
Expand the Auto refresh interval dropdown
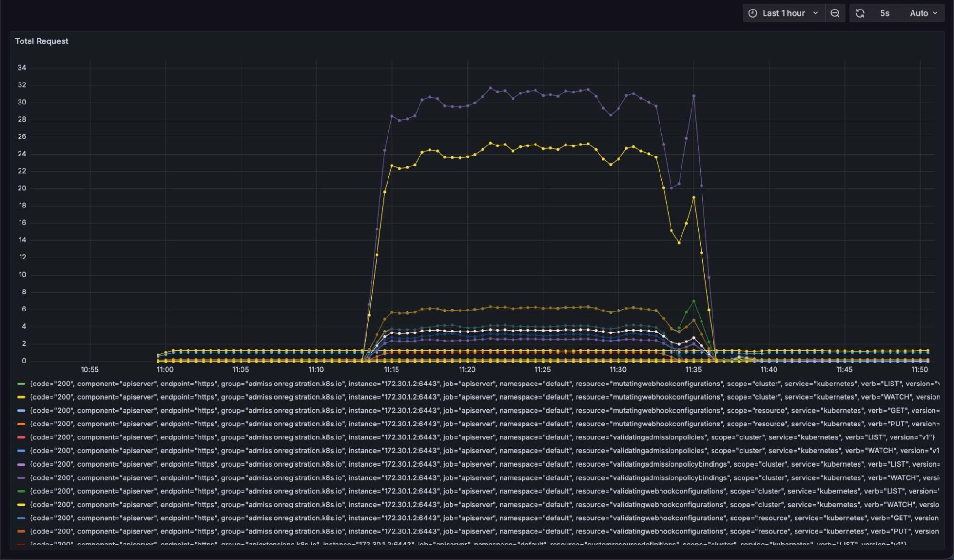click(x=923, y=13)
